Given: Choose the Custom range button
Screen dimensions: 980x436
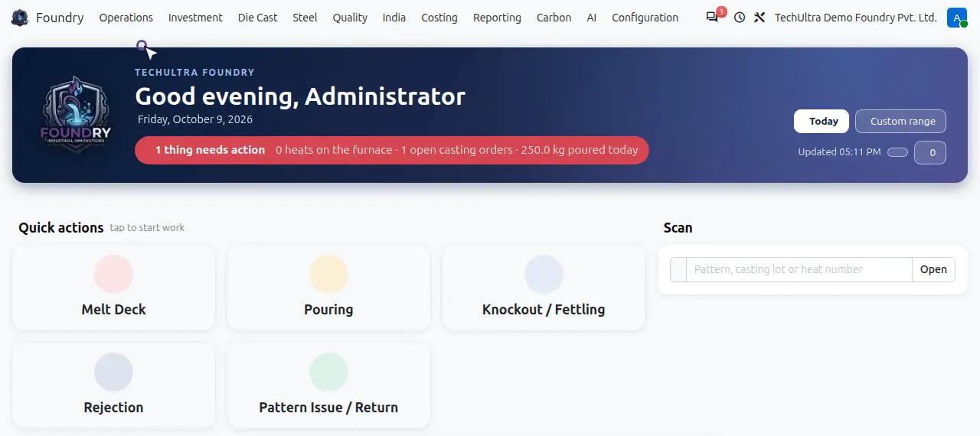Looking at the screenshot, I should [x=900, y=121].
